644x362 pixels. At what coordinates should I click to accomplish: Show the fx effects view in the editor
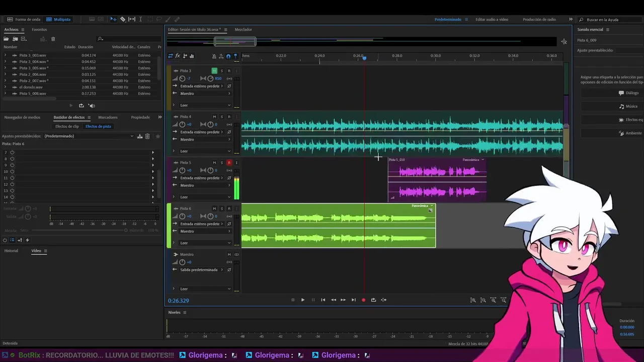tap(178, 56)
